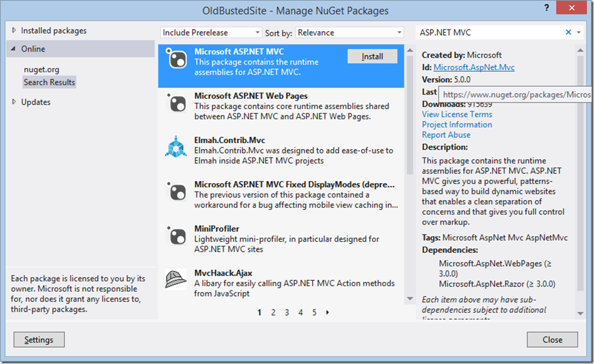Viewport: 594px width, 364px height.
Task: Click the Microsoft ASP.NET MVC package icon
Action: [176, 58]
